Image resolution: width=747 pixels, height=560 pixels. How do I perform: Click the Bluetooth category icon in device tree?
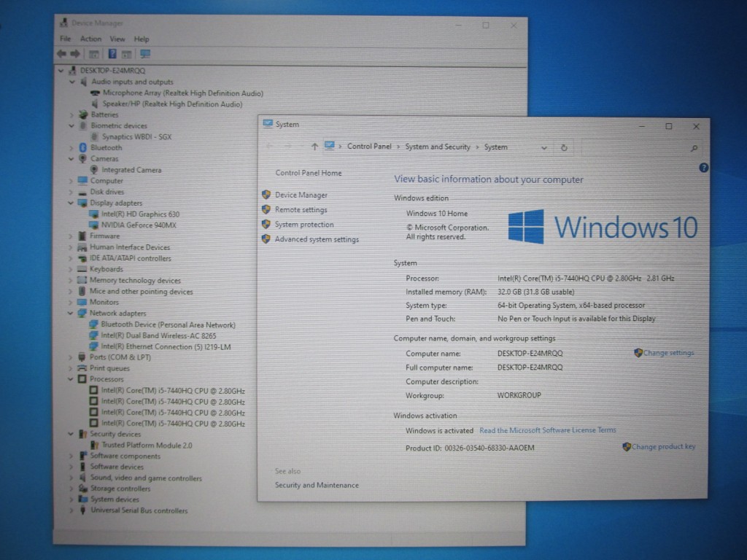point(82,147)
